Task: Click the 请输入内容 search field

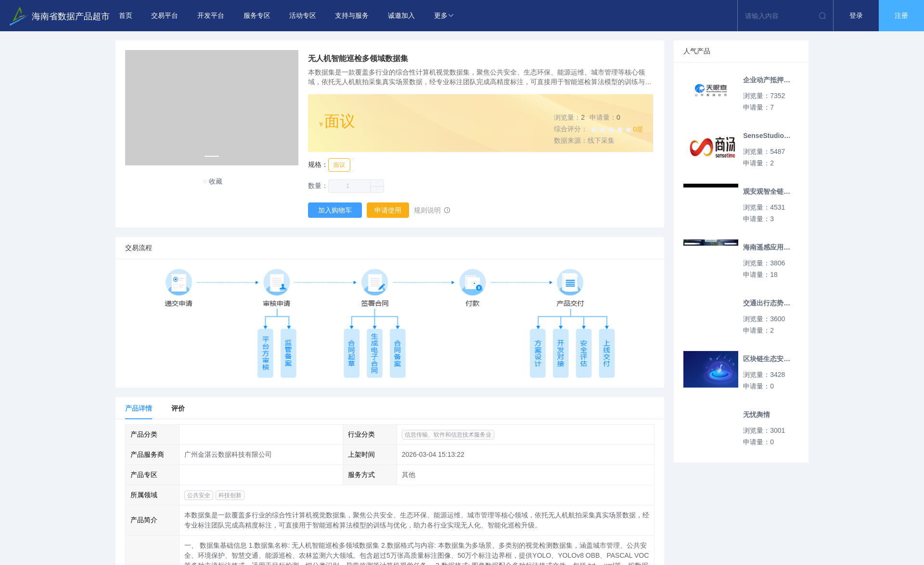Action: [779, 16]
